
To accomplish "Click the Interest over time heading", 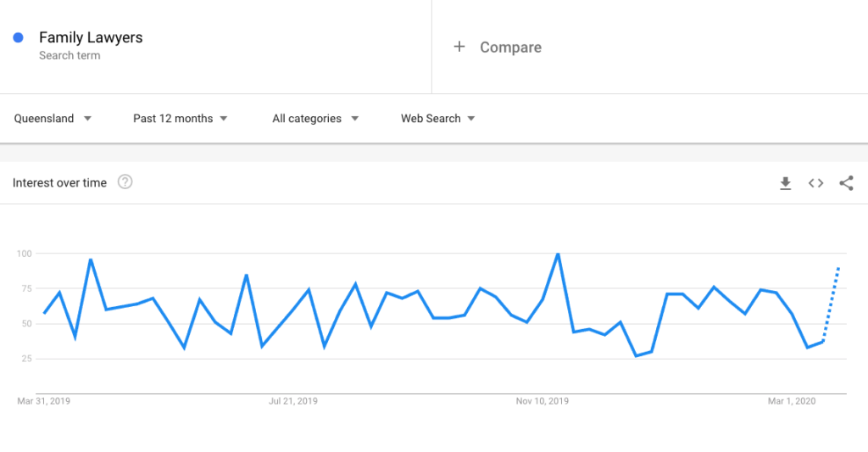I will pyautogui.click(x=59, y=183).
